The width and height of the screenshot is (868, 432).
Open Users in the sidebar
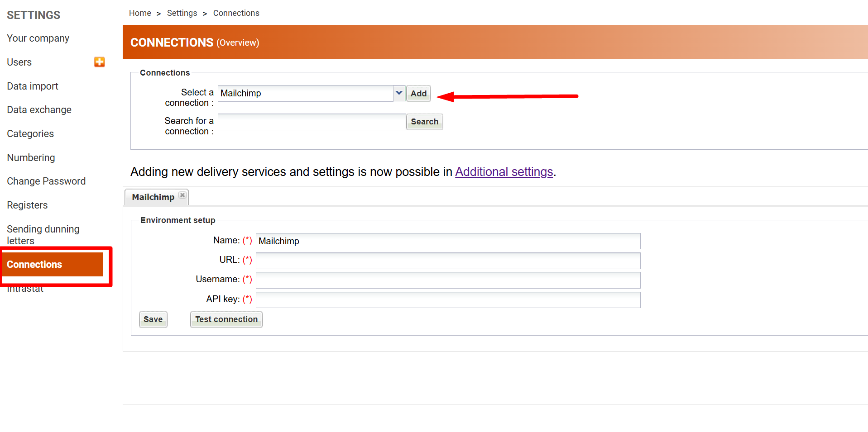pos(19,62)
